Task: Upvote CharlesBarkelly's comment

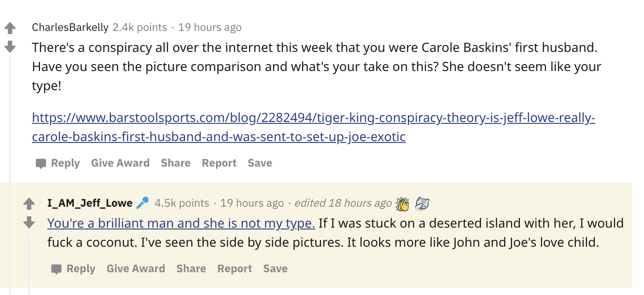Action: tap(10, 28)
